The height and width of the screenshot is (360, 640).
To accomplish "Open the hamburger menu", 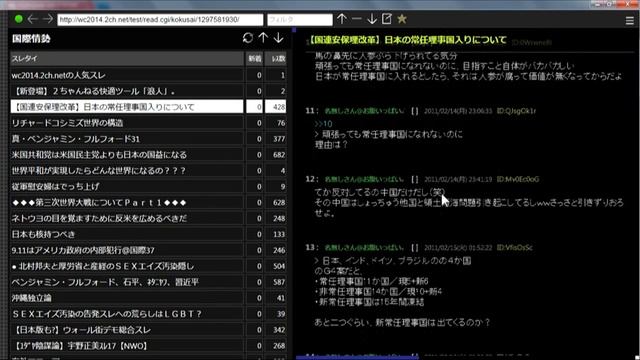I will (x=629, y=20).
